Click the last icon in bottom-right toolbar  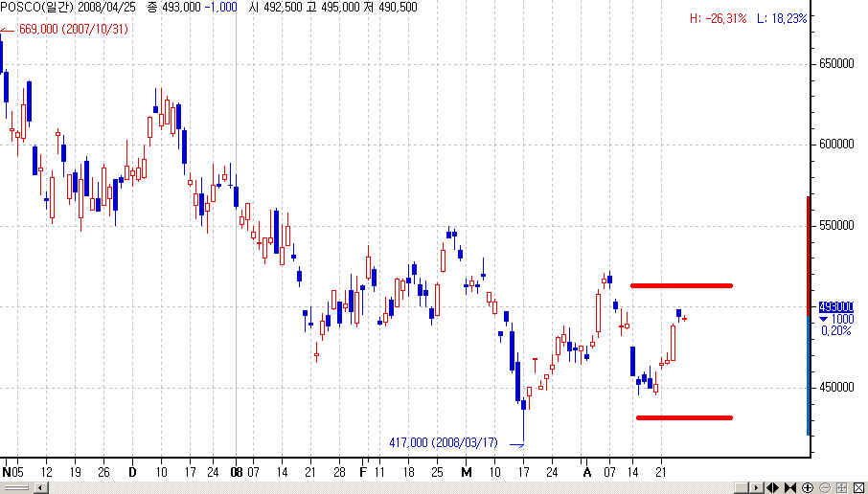(x=857, y=488)
